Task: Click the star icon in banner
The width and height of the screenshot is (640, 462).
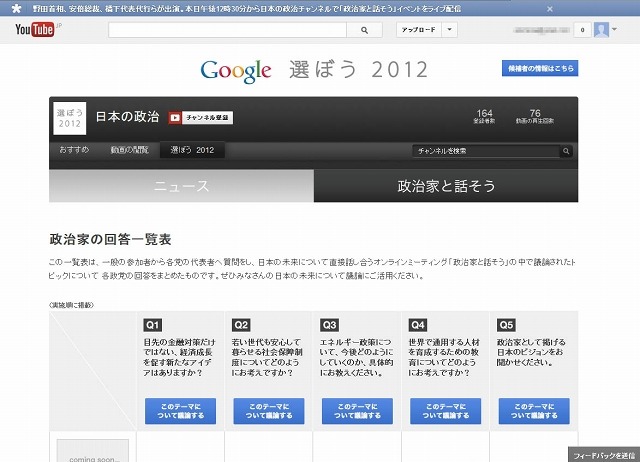Action: pos(16,8)
